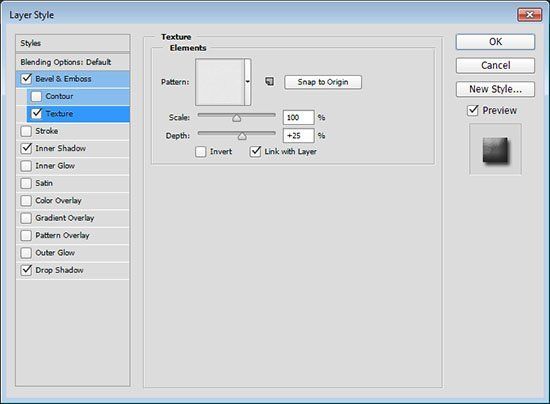
Task: Open the Contour settings label
Action: (59, 96)
